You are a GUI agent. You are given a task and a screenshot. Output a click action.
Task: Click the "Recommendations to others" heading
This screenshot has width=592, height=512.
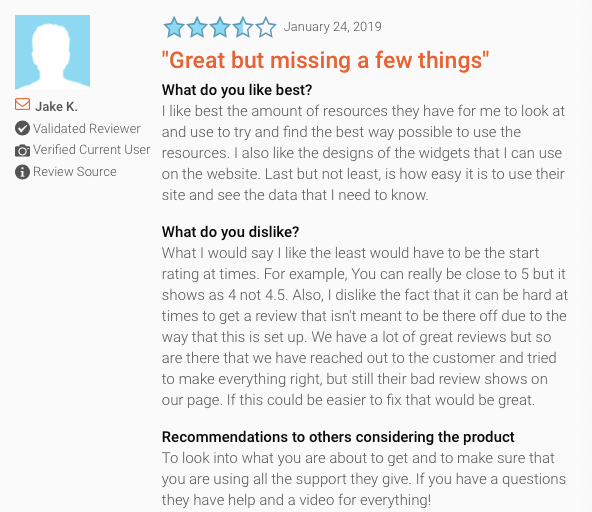(338, 437)
